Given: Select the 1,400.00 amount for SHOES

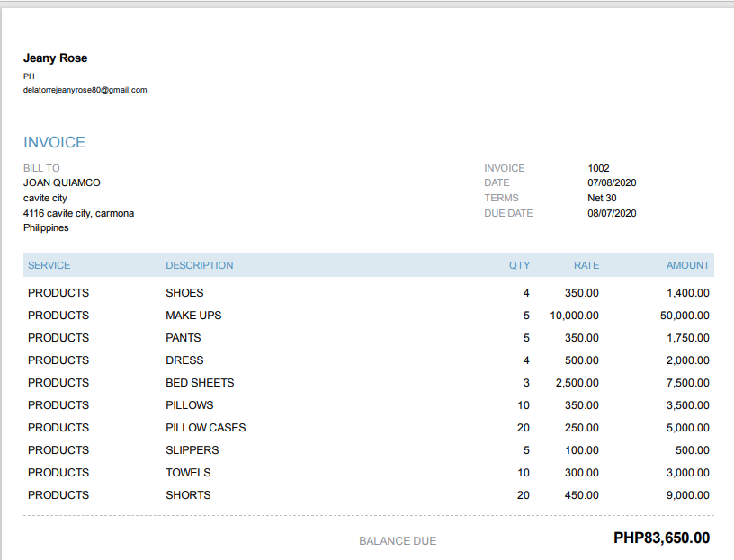Looking at the screenshot, I should pos(688,293).
